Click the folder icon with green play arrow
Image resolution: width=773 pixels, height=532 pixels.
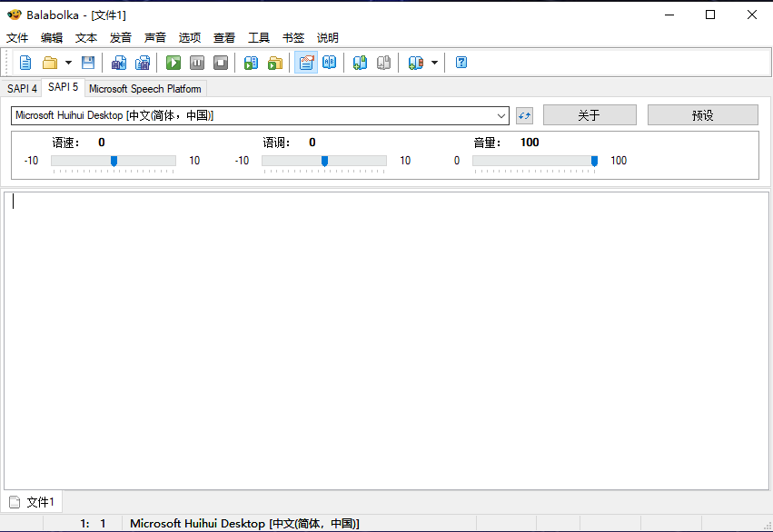pyautogui.click(x=275, y=63)
